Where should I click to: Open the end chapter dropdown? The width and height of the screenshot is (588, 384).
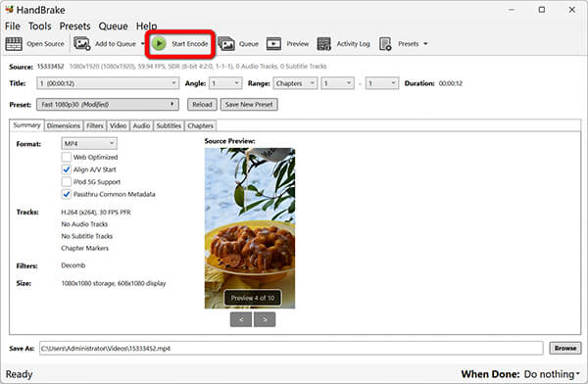point(382,83)
